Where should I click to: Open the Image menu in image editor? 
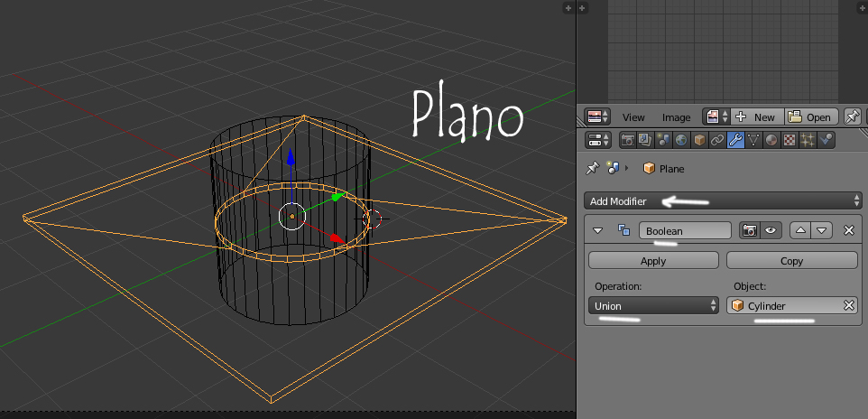pyautogui.click(x=676, y=117)
